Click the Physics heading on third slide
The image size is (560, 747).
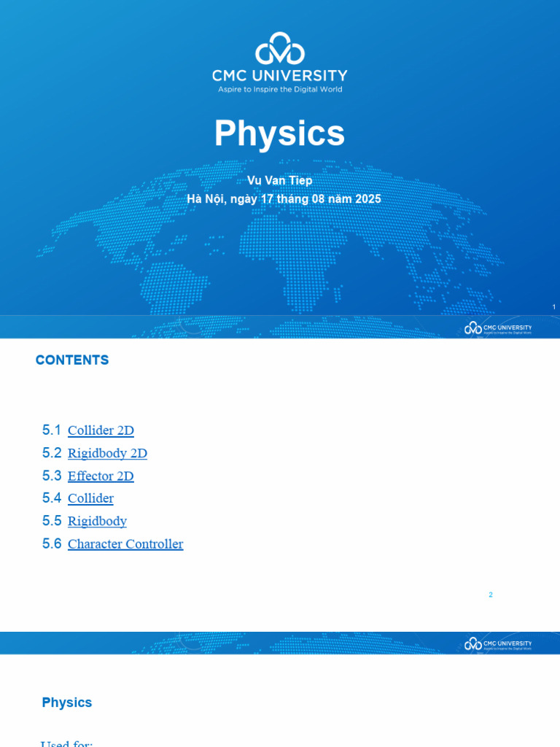click(67, 703)
